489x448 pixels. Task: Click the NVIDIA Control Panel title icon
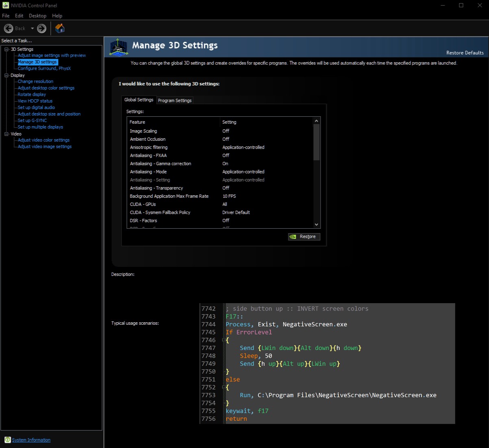click(6, 5)
